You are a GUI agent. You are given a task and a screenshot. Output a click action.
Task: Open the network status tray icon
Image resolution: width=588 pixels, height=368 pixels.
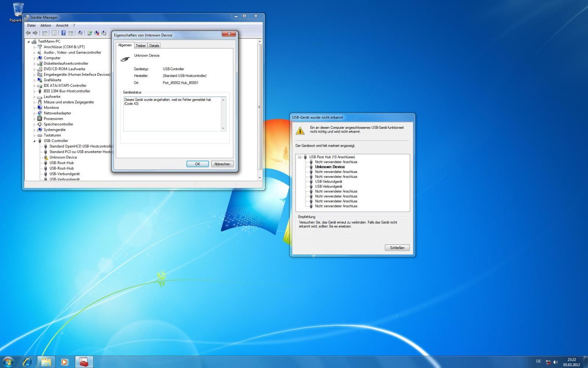(x=548, y=362)
